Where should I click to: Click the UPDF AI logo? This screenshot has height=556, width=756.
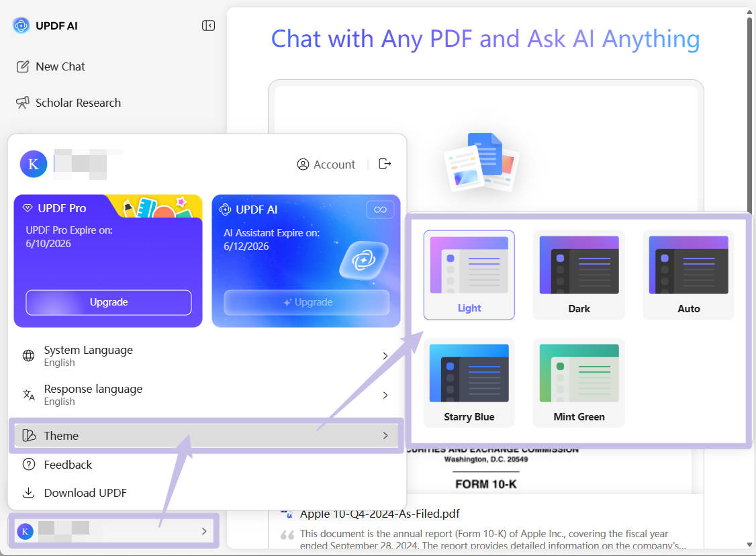[20, 25]
